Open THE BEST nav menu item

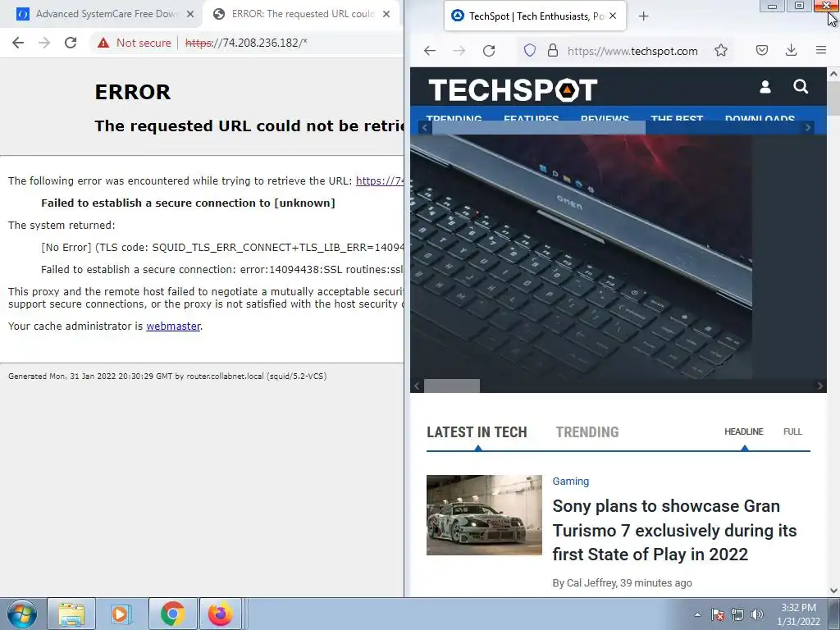tap(677, 118)
